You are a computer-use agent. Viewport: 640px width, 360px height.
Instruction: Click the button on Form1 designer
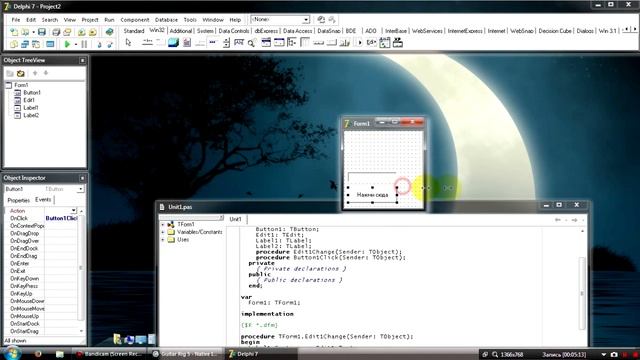point(372,195)
